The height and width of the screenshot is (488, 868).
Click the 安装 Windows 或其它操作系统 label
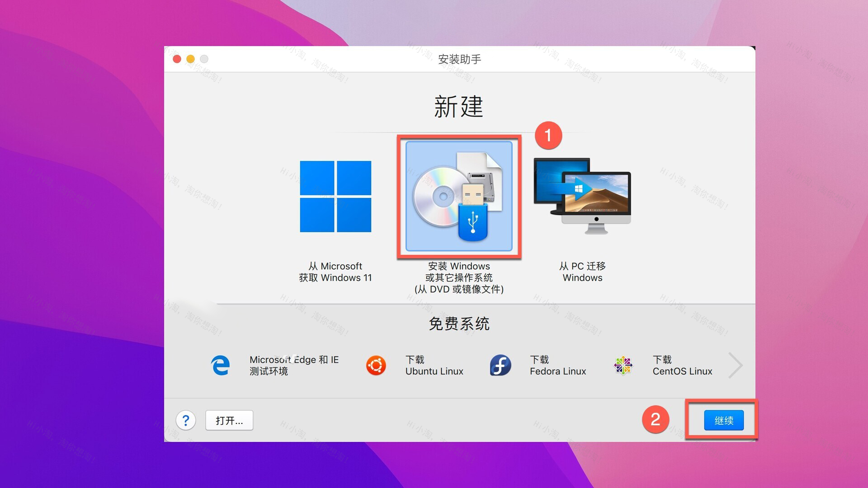(459, 278)
